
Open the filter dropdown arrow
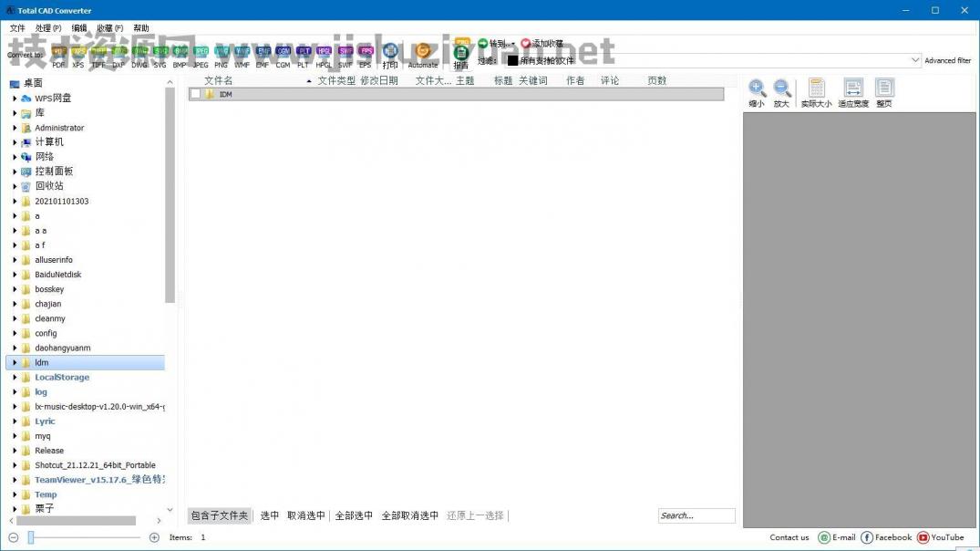pos(915,60)
